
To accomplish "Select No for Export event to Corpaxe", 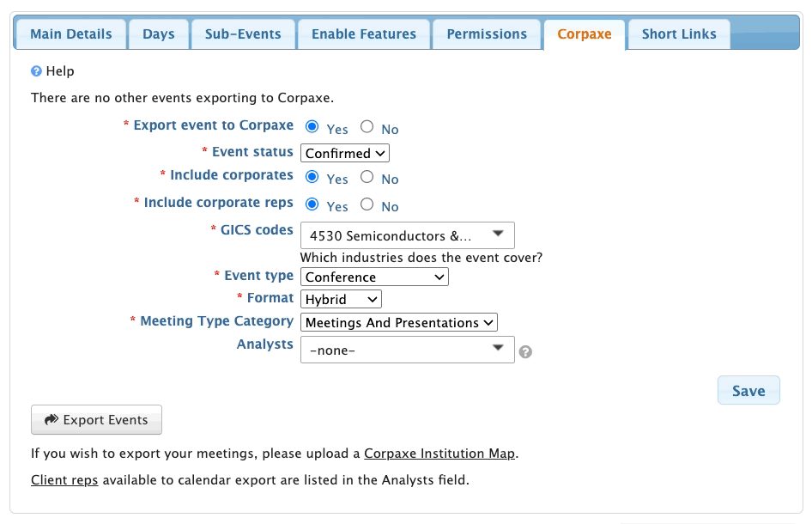I will tap(367, 127).
